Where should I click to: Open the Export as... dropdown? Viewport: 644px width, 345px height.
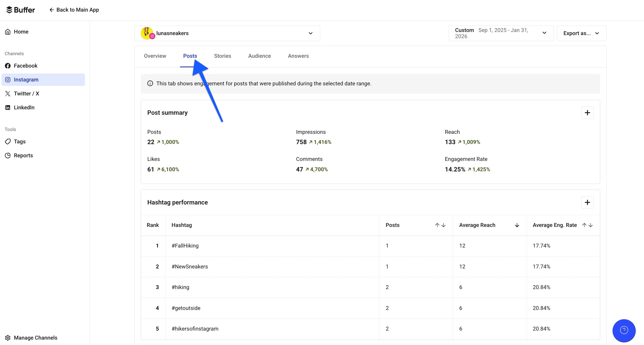582,33
